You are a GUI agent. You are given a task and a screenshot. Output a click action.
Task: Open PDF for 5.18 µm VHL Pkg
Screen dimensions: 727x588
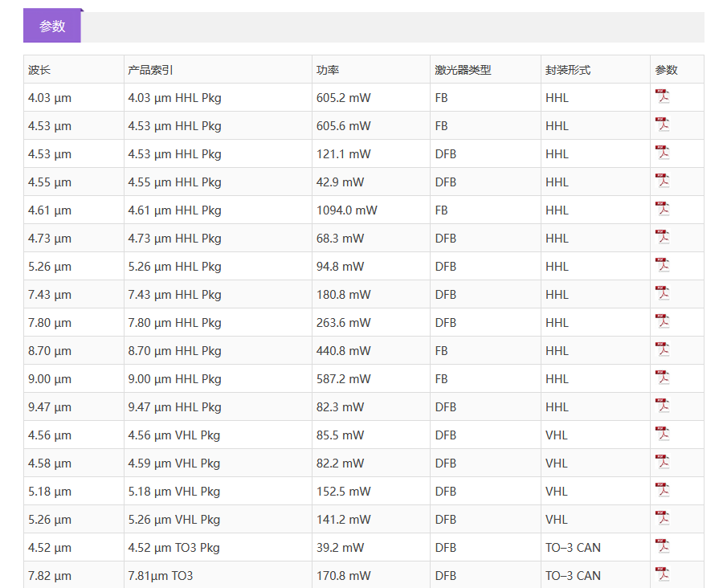click(663, 491)
